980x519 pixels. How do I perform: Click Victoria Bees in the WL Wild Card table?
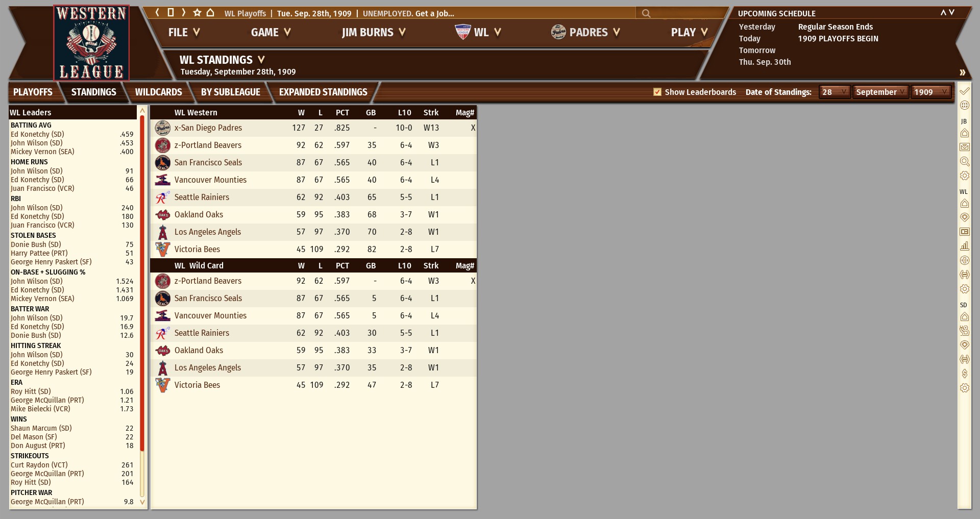point(197,385)
